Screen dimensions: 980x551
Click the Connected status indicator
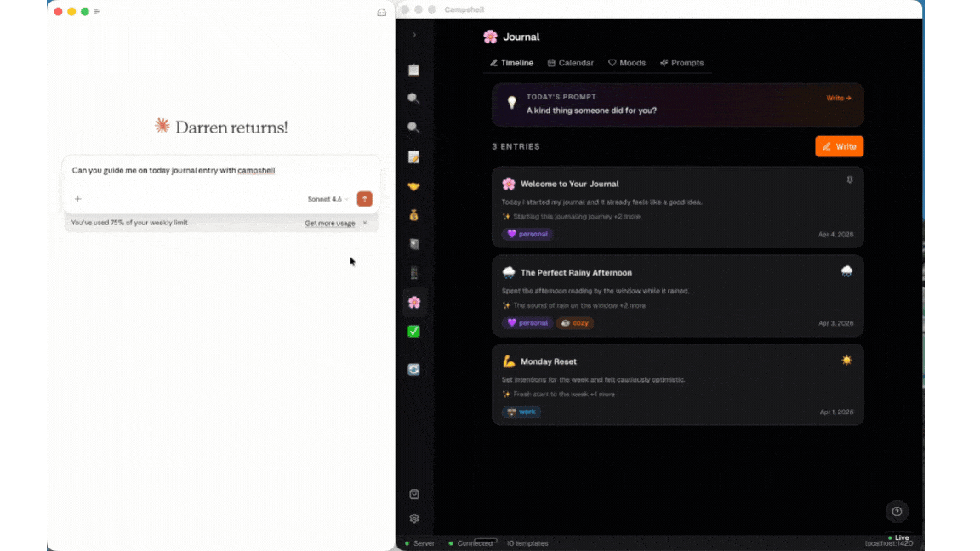(471, 543)
